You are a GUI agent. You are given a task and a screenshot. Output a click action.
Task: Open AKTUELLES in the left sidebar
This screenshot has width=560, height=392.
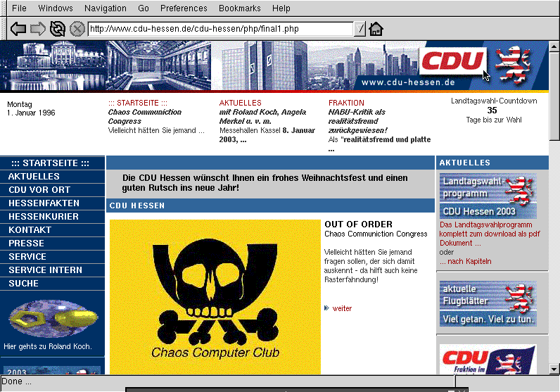tap(52, 176)
